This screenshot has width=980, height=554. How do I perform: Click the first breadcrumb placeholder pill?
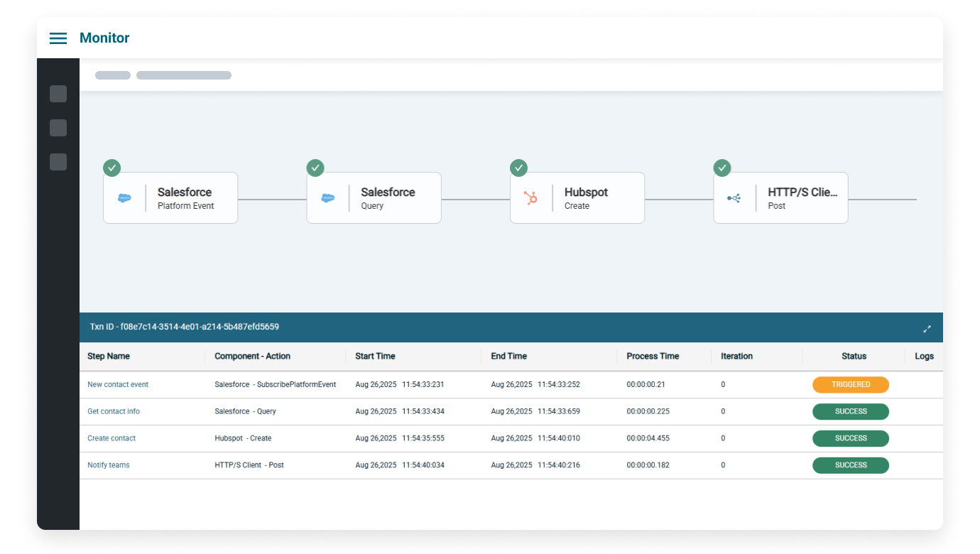[113, 75]
